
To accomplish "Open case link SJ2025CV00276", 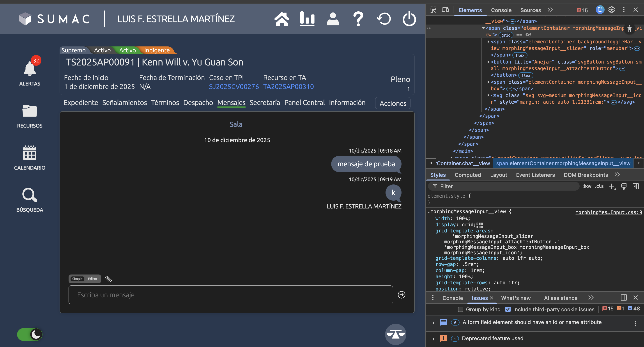I will 234,87.
